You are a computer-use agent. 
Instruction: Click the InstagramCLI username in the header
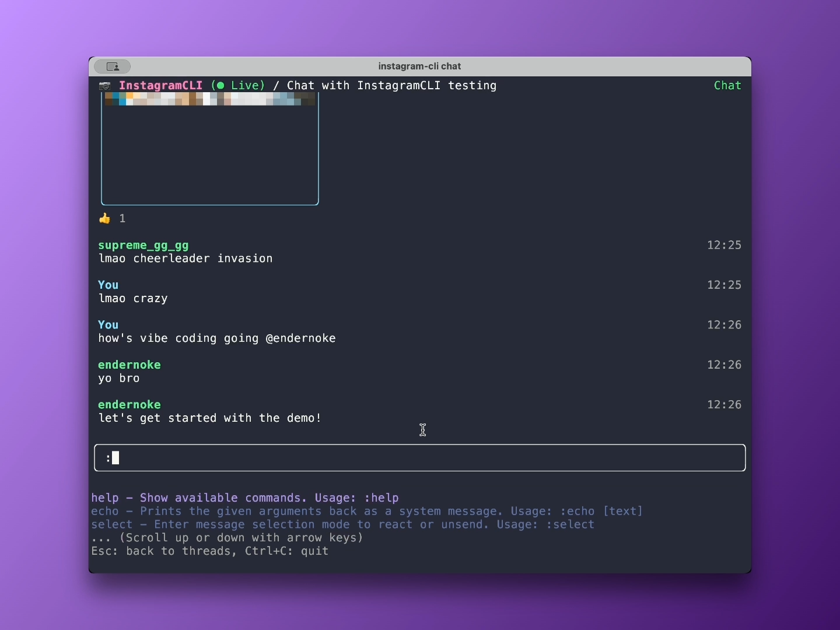[x=160, y=85]
